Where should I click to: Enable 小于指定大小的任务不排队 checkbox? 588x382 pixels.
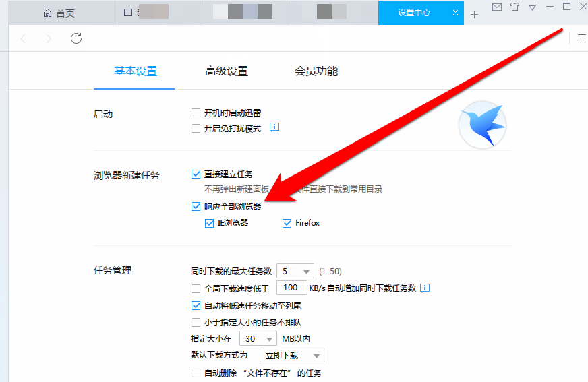pyautogui.click(x=196, y=323)
